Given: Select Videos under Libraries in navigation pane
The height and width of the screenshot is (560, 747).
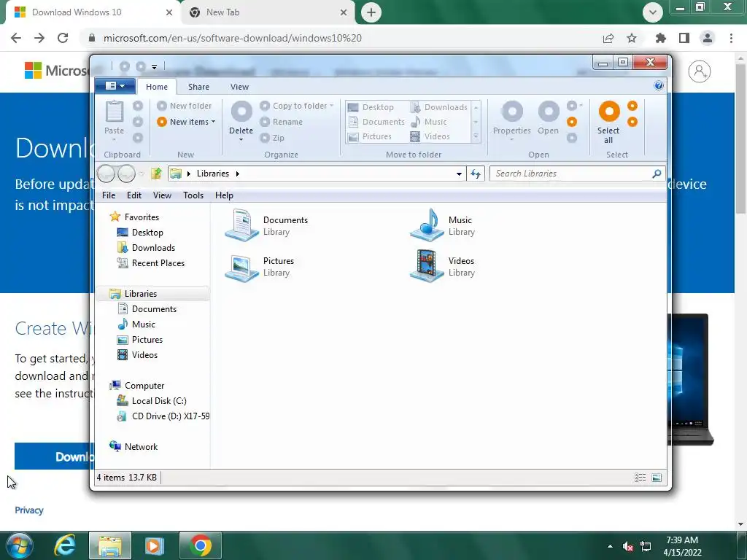Looking at the screenshot, I should point(137,355).
